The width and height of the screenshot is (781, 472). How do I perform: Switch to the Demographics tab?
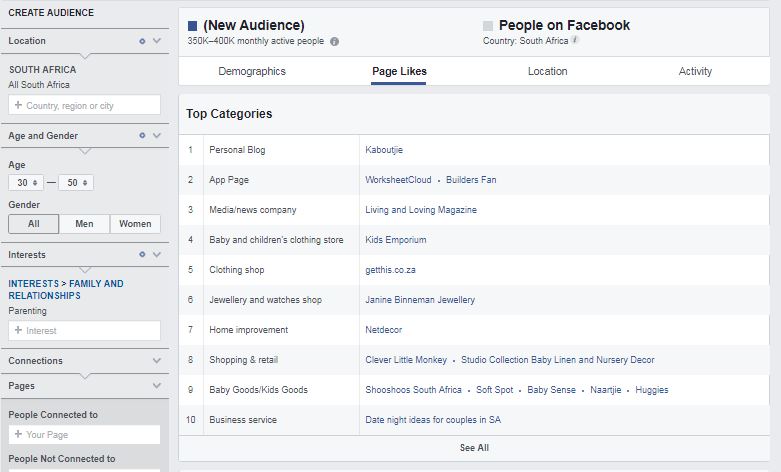pyautogui.click(x=252, y=71)
